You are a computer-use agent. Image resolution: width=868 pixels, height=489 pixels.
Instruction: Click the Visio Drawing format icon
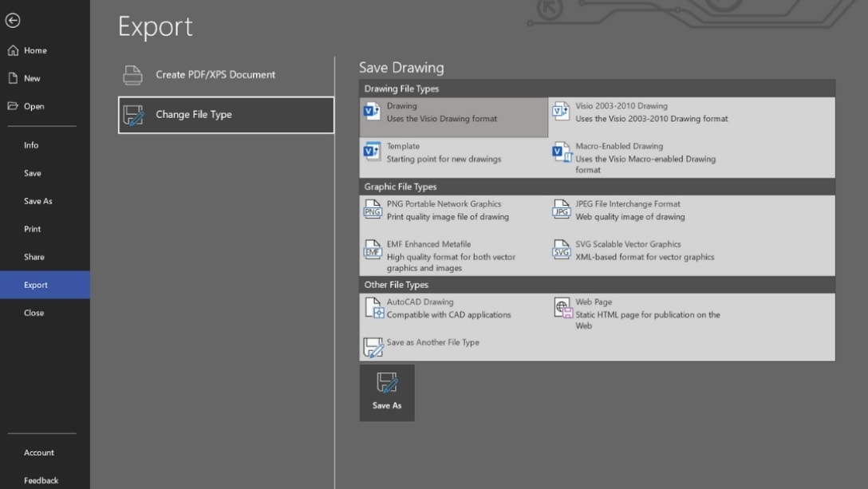pos(372,112)
